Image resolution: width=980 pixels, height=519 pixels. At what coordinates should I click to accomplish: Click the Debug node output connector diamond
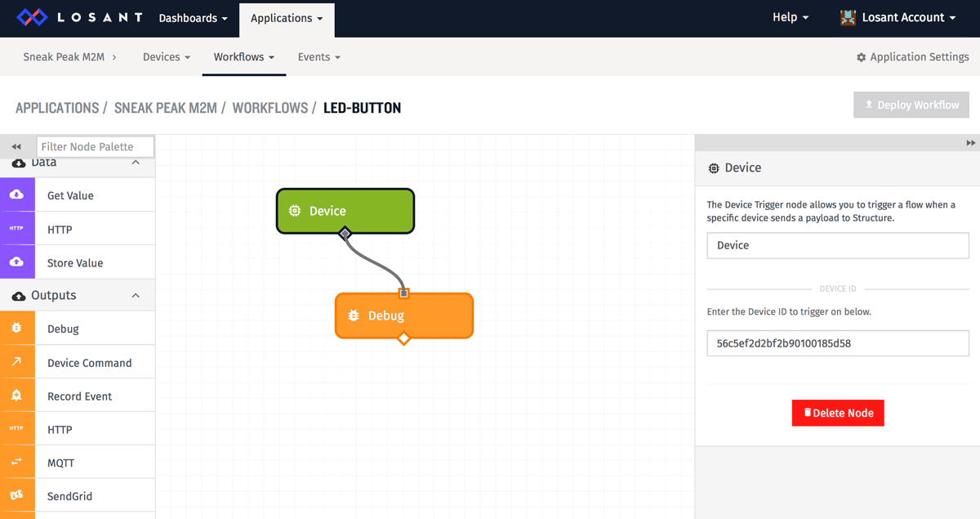coord(403,338)
